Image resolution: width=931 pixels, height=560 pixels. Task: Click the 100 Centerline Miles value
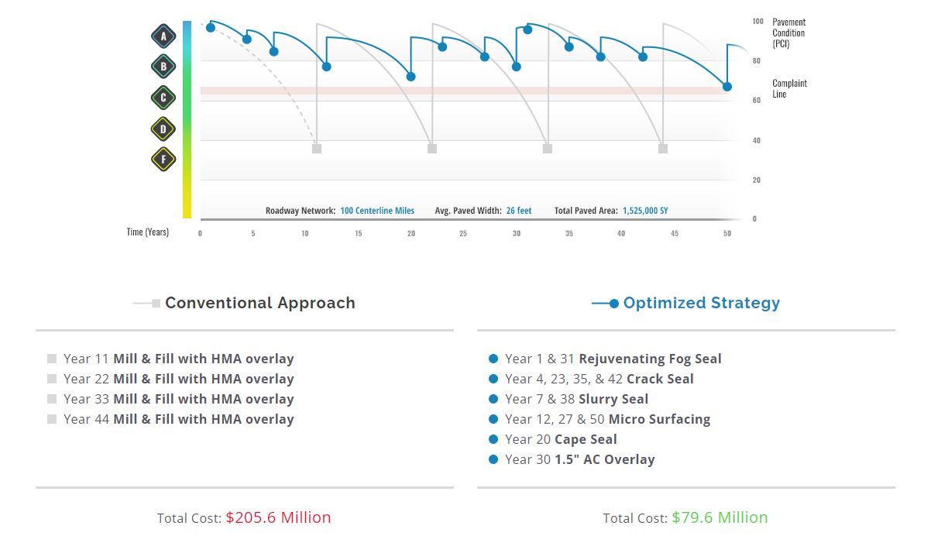pyautogui.click(x=377, y=211)
